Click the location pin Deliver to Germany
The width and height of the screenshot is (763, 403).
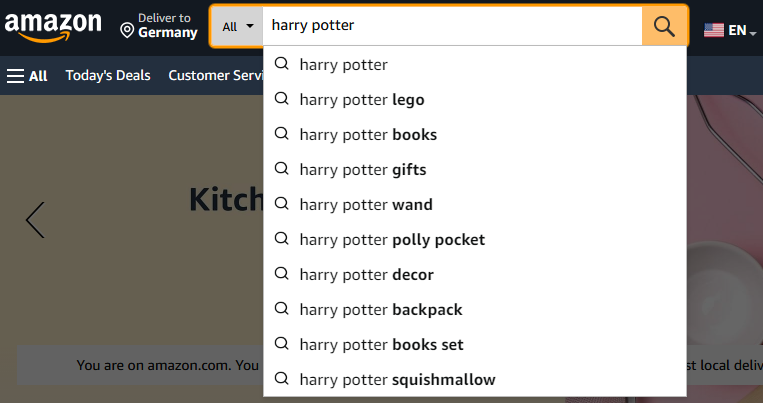(x=159, y=26)
